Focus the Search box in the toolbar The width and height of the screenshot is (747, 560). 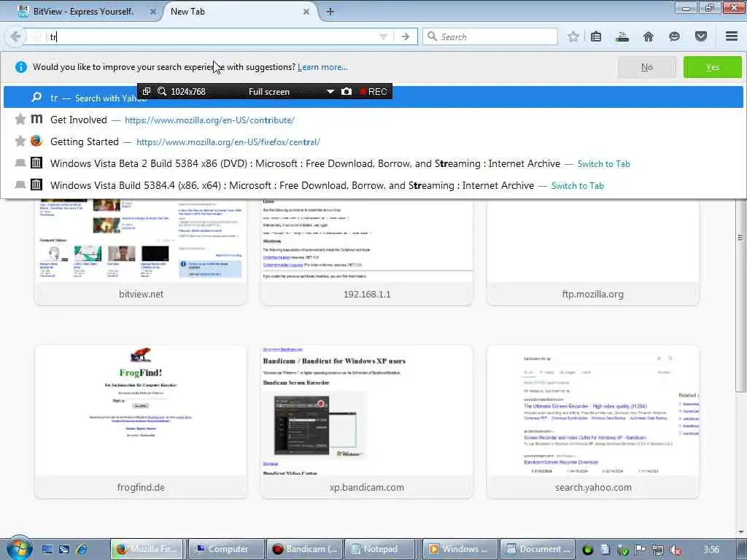[x=490, y=36]
